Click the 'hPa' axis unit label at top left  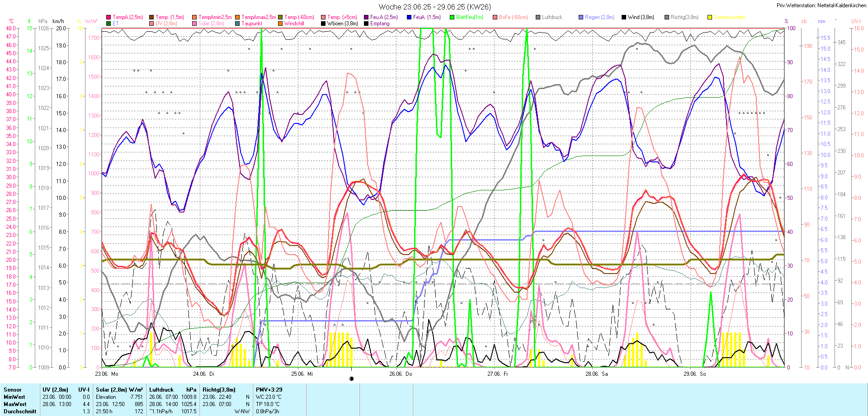(x=43, y=21)
